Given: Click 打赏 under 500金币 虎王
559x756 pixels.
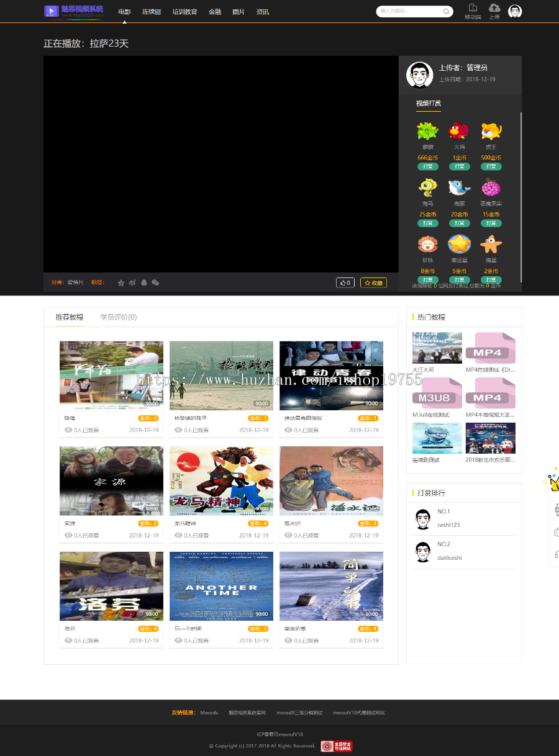Looking at the screenshot, I should [491, 166].
